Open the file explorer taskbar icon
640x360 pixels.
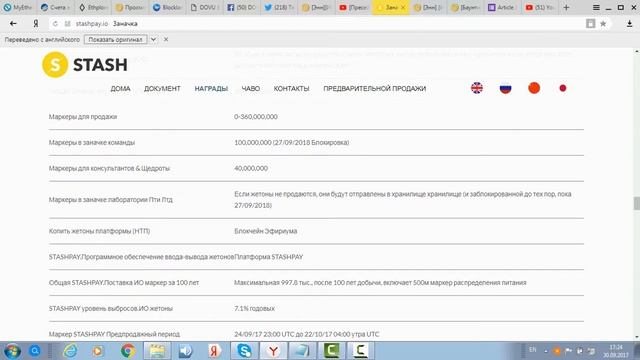[157, 351]
